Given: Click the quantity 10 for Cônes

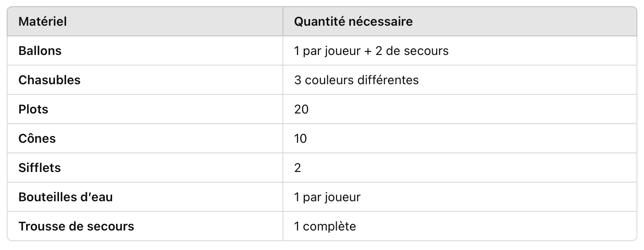Looking at the screenshot, I should coord(300,139).
